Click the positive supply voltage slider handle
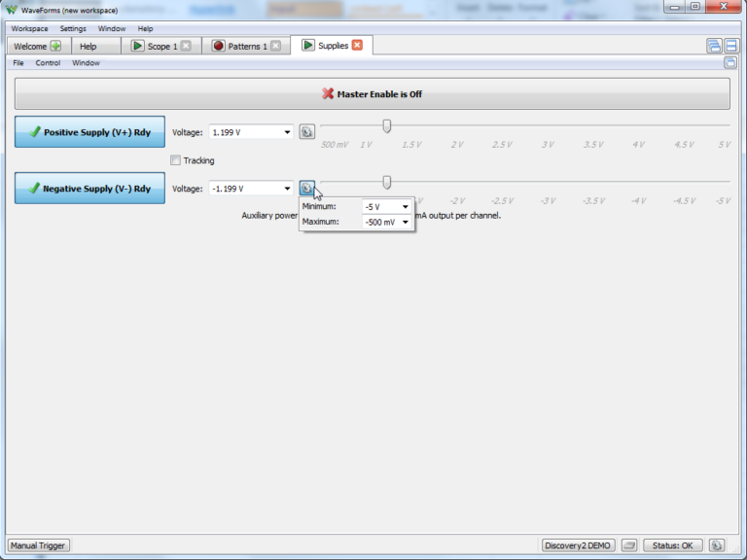The image size is (747, 560). (387, 125)
